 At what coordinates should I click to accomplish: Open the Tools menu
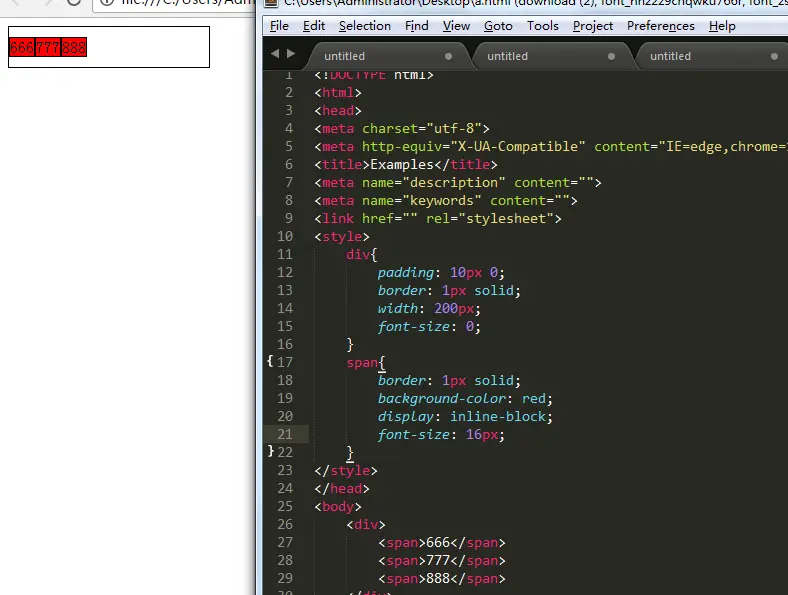[542, 26]
